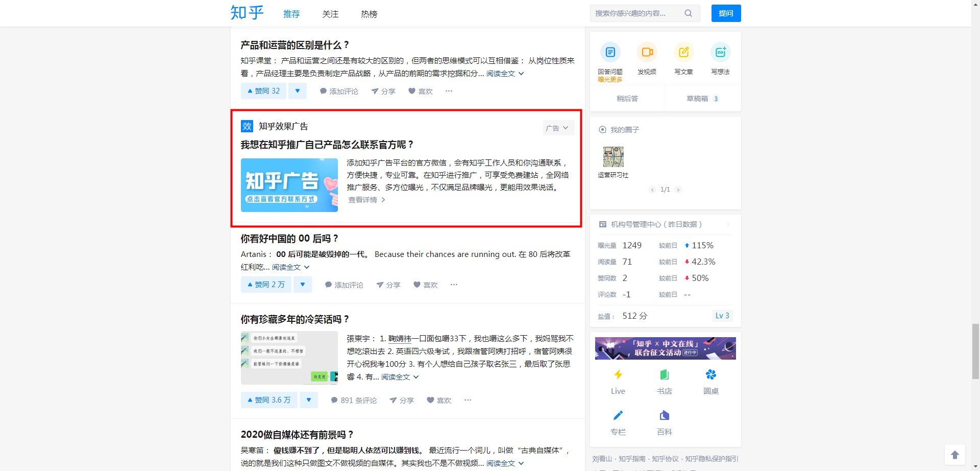Open the 广告 dropdown on the ad card
980x471 pixels.
coord(558,128)
